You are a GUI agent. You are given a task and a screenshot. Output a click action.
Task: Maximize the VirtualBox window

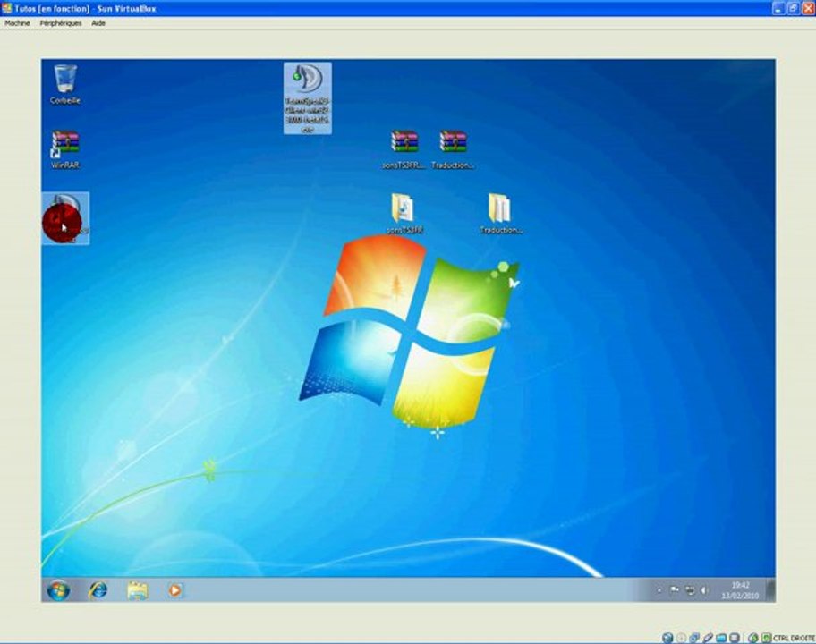pos(793,8)
